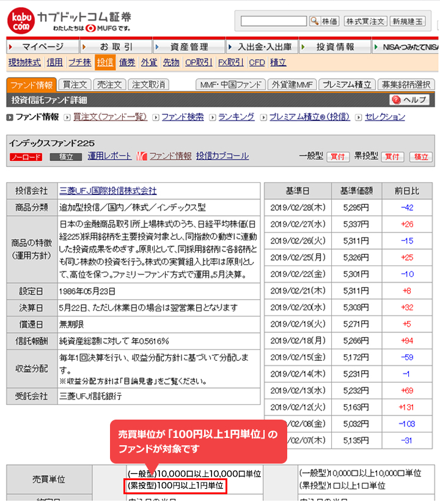Click the kabu.com logo
The height and width of the screenshot is (504, 440).
20,21
